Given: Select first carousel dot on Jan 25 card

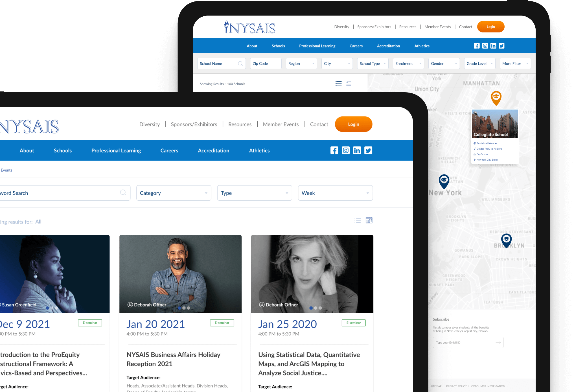Looking at the screenshot, I should 311,308.
